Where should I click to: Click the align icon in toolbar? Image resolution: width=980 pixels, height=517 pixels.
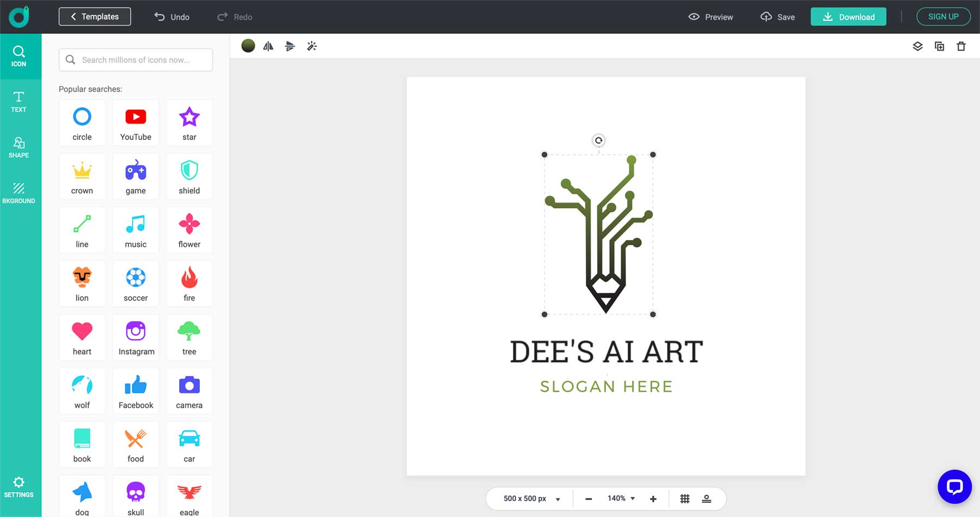[x=290, y=46]
